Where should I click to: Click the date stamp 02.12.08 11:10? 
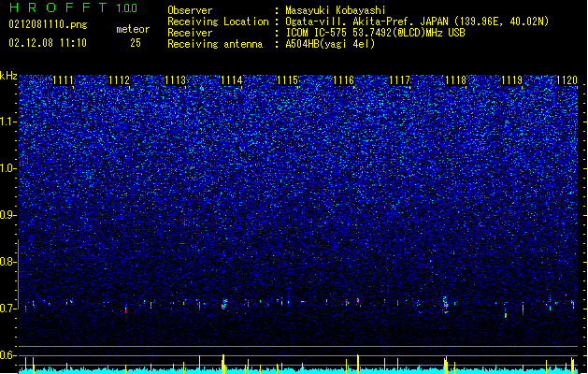coord(48,43)
